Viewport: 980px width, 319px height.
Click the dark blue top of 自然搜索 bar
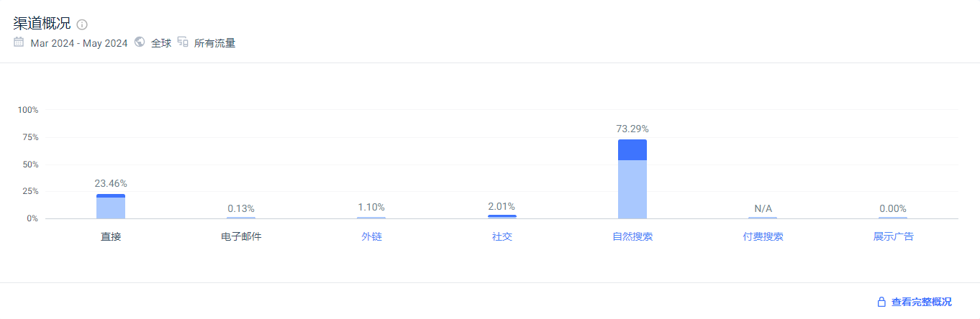click(x=632, y=149)
